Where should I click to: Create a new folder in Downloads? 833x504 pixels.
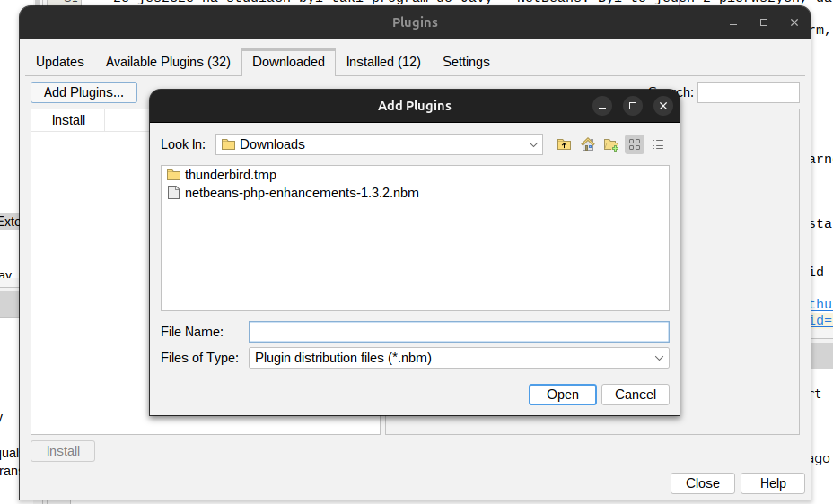tap(611, 144)
